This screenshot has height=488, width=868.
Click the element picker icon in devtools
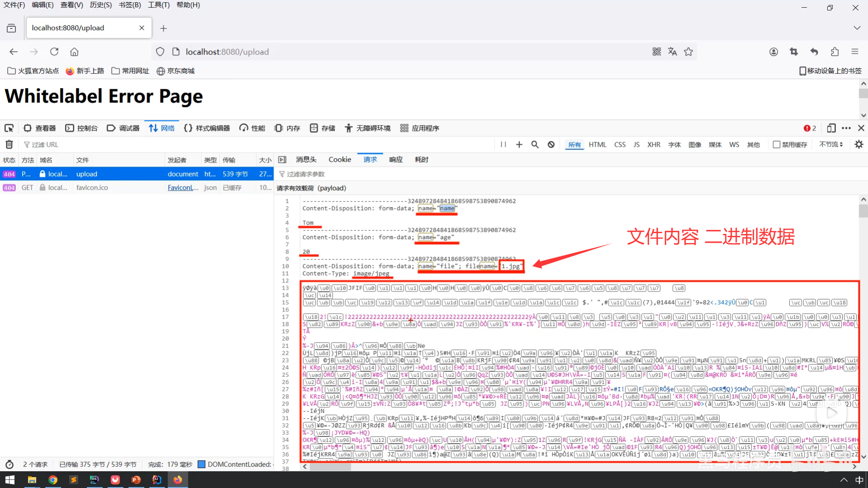(x=9, y=128)
